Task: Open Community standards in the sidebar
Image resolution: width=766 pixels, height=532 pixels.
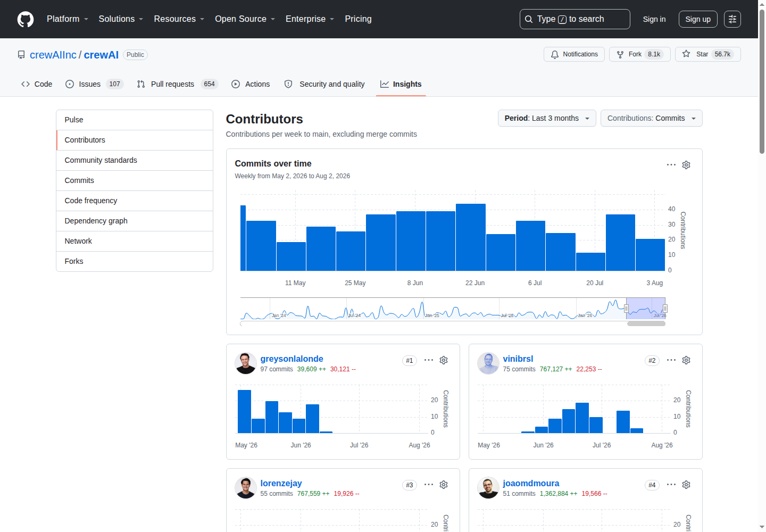Action: click(135, 160)
